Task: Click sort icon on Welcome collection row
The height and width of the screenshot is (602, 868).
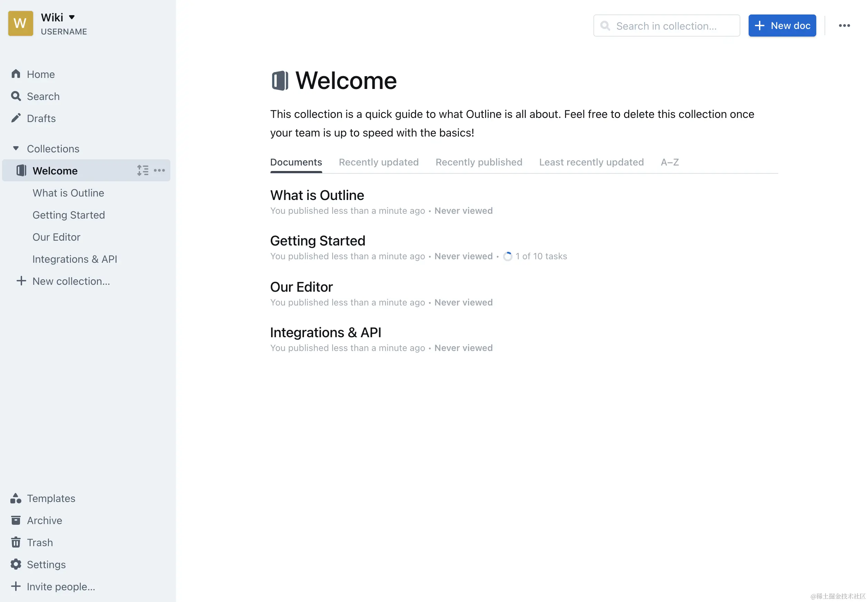Action: coord(142,170)
